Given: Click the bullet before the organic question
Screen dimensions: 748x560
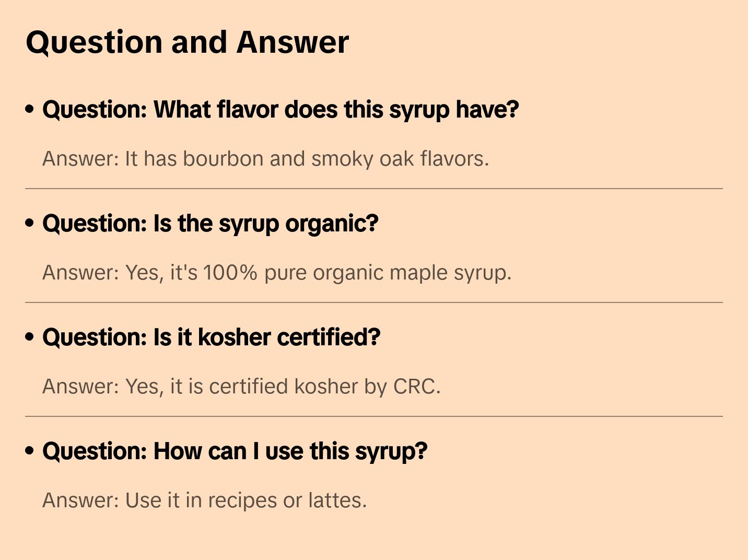Looking at the screenshot, I should pyautogui.click(x=30, y=223).
